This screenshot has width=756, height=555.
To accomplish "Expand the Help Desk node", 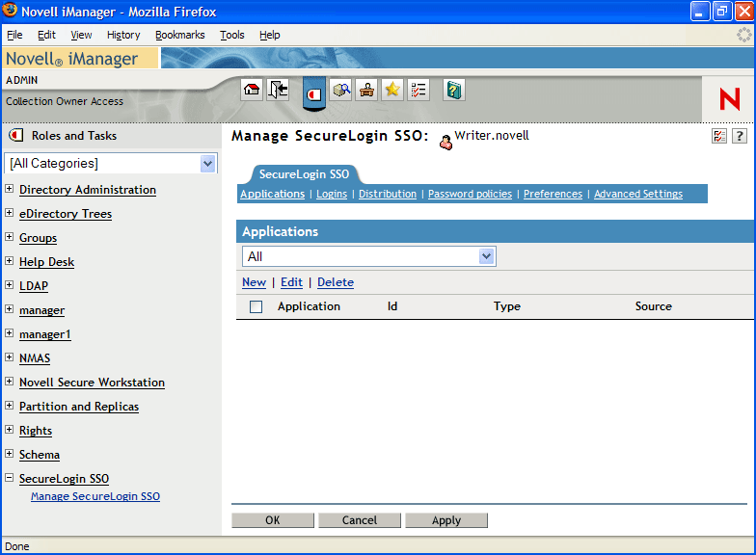I will point(10,260).
